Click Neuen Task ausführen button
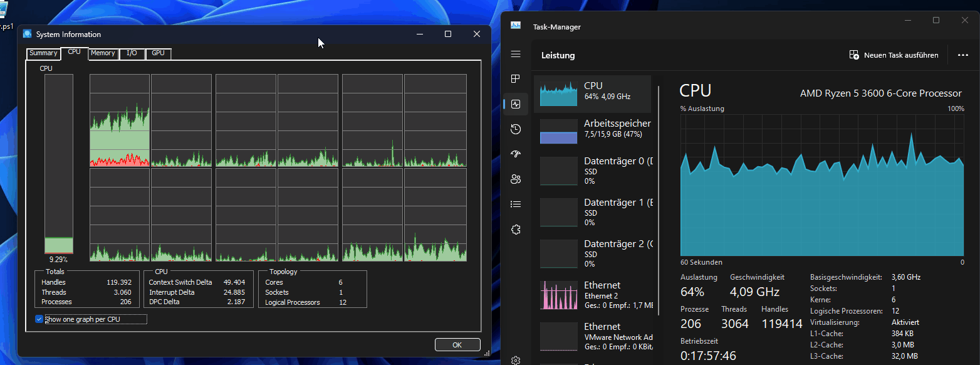Viewport: 980px width, 365px height. 894,55
